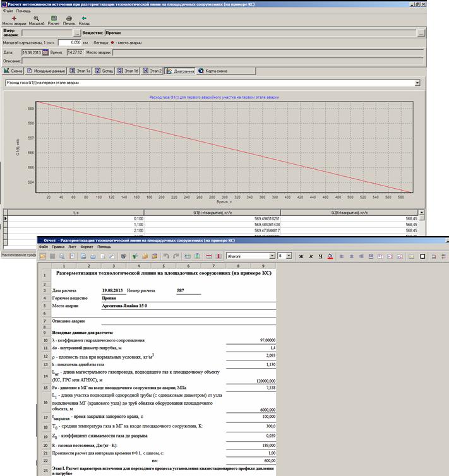Go back using the Назад arrow
The image size is (449, 476).
83,19
